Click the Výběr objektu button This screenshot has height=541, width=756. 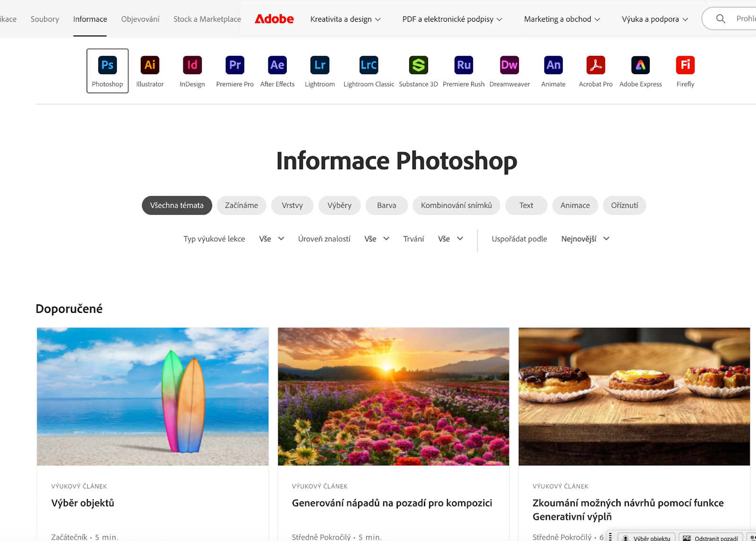pyautogui.click(x=646, y=538)
